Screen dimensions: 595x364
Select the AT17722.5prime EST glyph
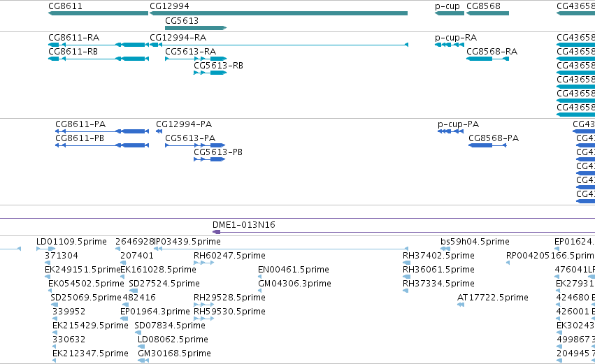(461, 305)
